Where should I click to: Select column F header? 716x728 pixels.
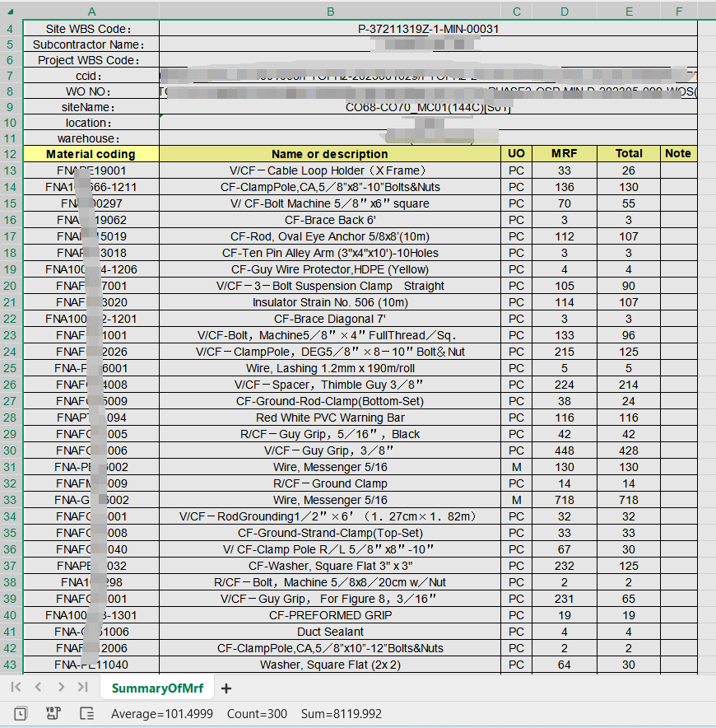tap(679, 12)
